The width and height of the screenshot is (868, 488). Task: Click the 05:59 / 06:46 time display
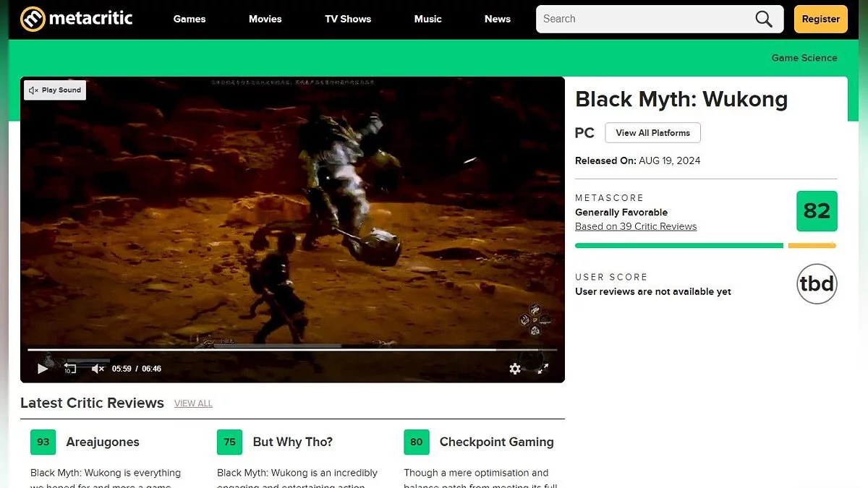(137, 369)
